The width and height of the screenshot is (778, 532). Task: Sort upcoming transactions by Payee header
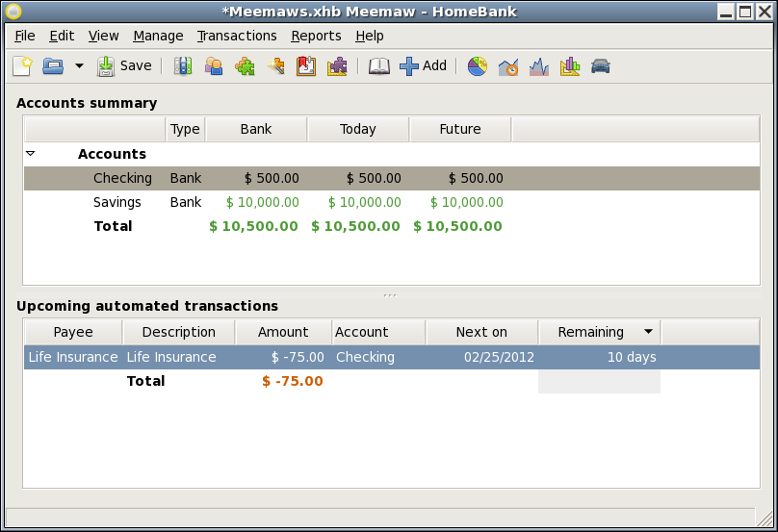[x=73, y=332]
